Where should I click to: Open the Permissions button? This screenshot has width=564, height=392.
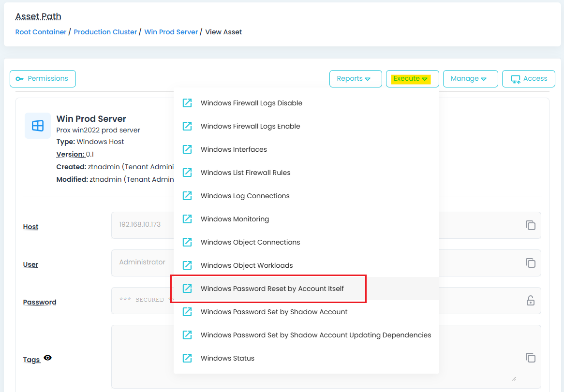click(x=43, y=79)
